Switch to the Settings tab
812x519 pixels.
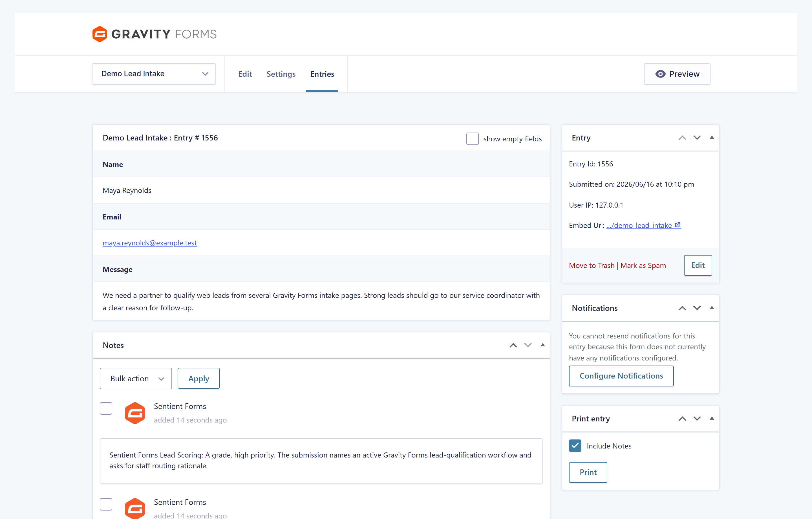coord(281,74)
